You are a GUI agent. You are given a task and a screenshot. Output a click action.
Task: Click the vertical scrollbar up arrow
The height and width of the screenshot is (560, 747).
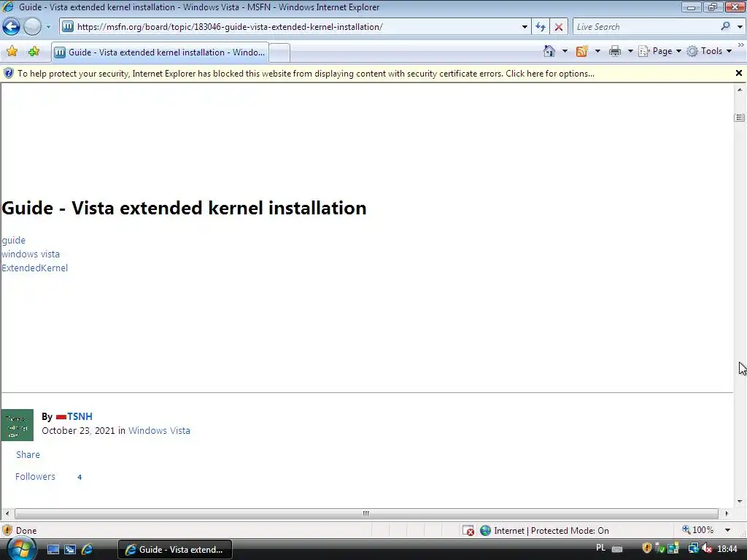tap(740, 90)
